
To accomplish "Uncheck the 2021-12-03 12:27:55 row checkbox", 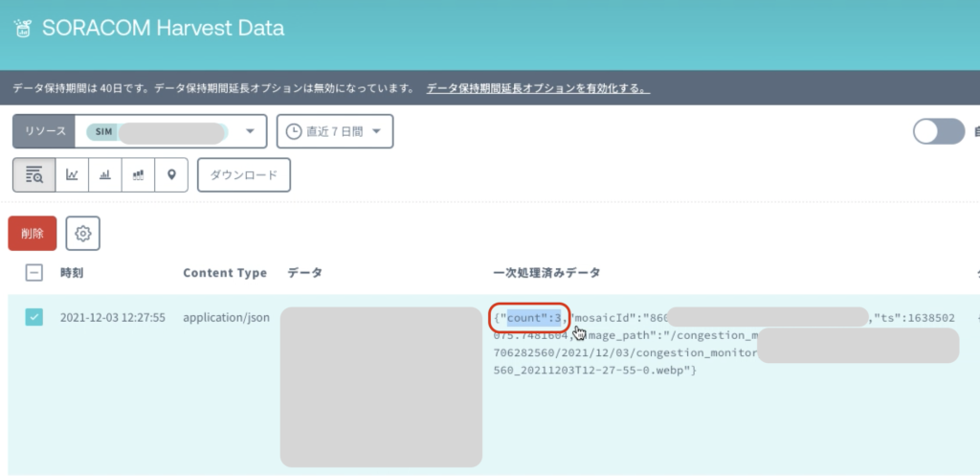I will [x=33, y=317].
